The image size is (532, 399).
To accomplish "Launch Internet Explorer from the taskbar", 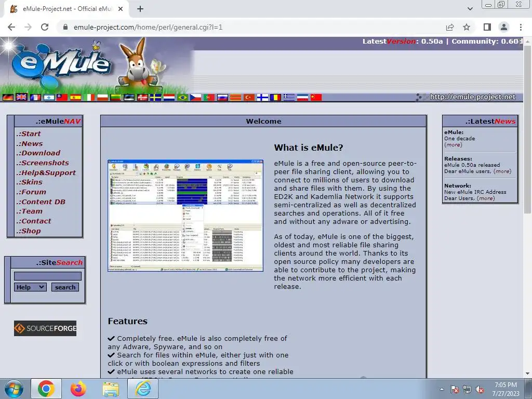I will click(x=143, y=389).
